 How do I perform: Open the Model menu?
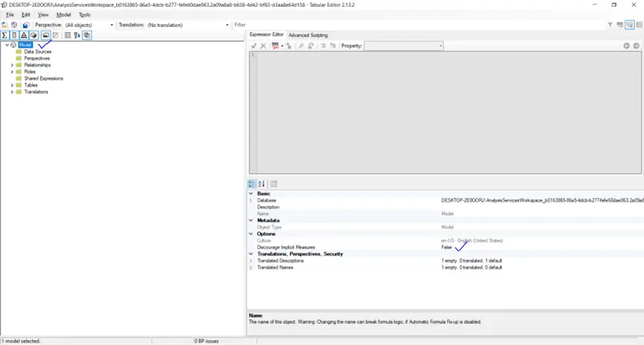[x=64, y=15]
